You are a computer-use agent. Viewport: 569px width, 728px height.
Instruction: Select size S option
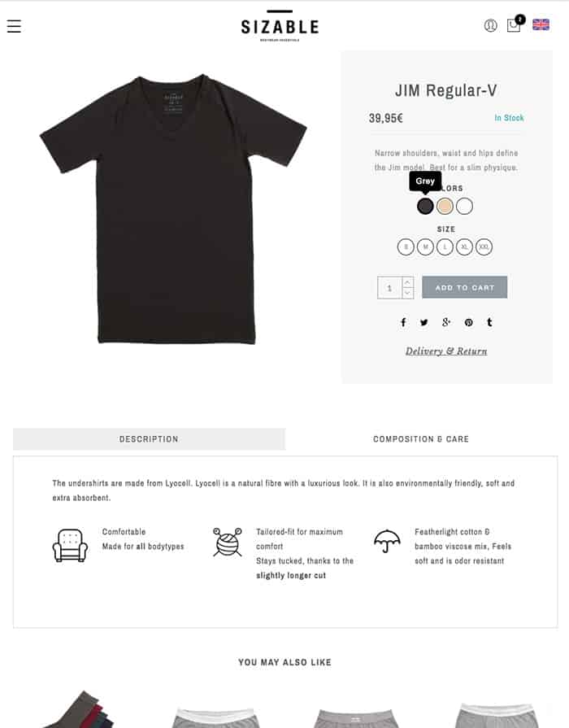[406, 247]
